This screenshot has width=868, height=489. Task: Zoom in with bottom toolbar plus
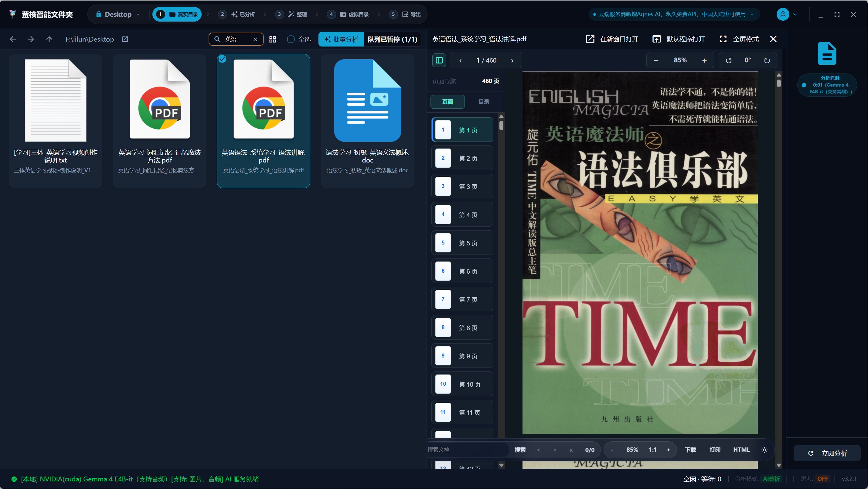click(669, 450)
